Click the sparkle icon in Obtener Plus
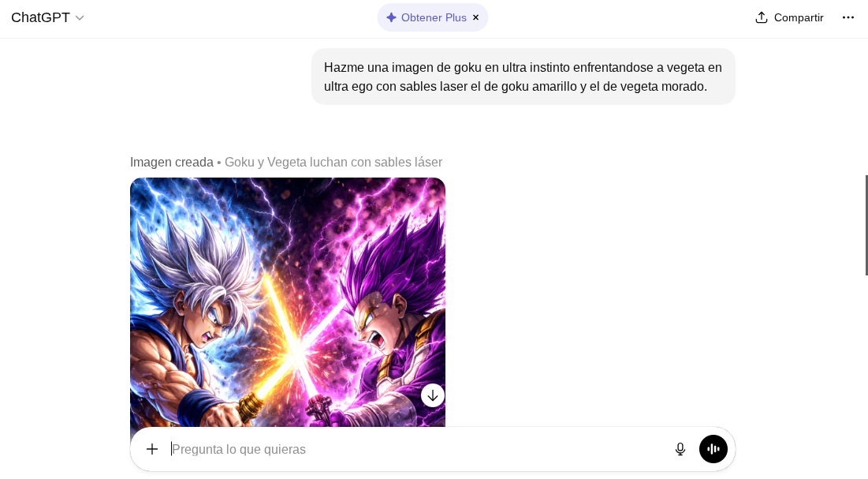Image resolution: width=868 pixels, height=479 pixels. (x=391, y=17)
